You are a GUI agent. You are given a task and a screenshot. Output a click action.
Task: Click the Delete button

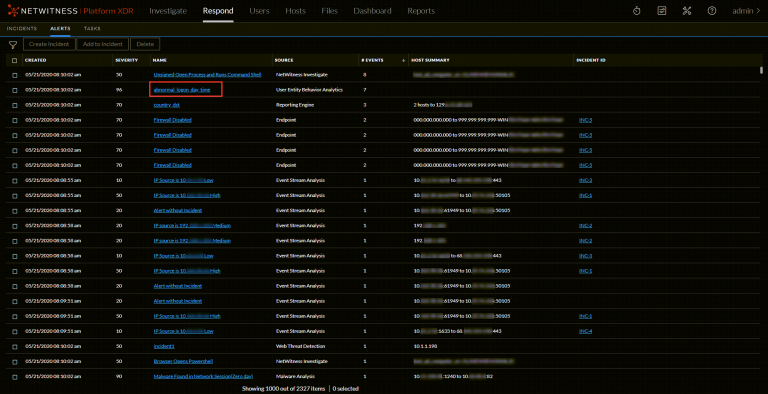click(x=145, y=44)
